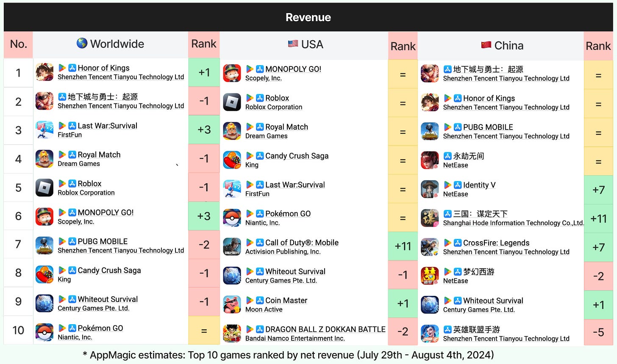Viewport: 617px width, 364px height.
Task: Click Google Play icon beside CrossFire: Legends
Action: (447, 243)
